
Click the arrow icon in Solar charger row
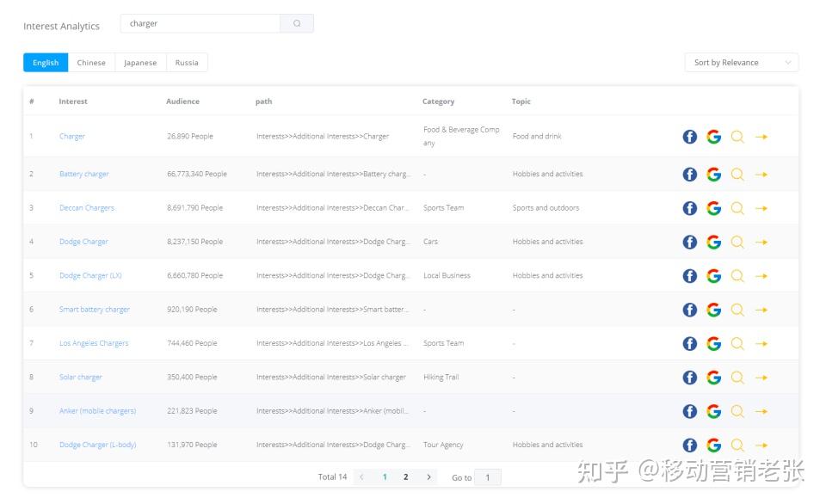pos(761,378)
